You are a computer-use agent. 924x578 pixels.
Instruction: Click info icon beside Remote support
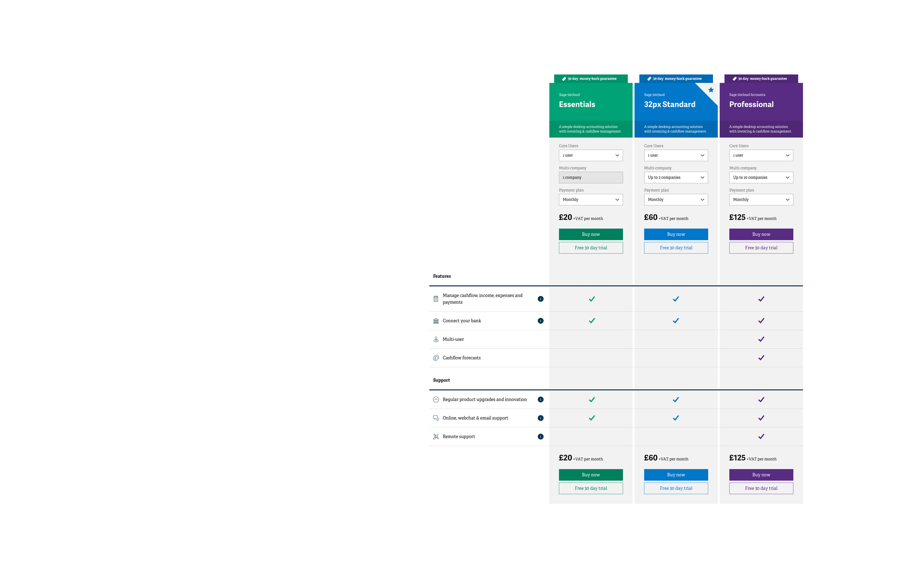point(540,437)
